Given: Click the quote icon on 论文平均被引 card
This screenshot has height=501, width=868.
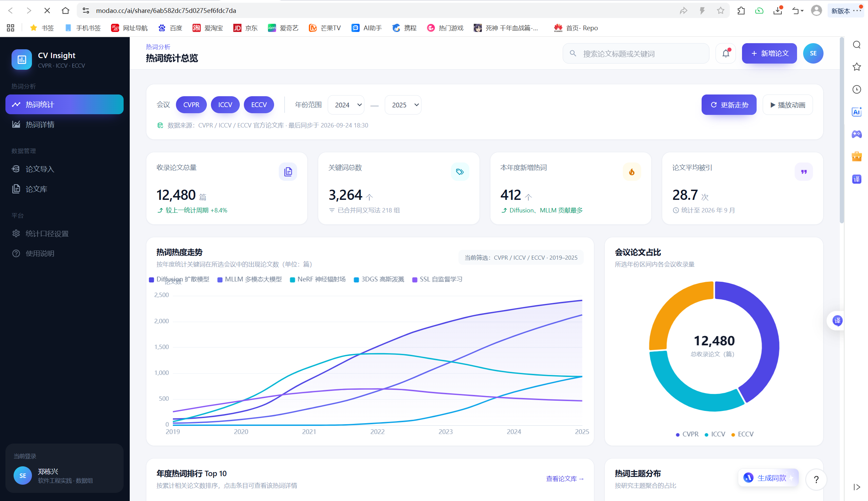Looking at the screenshot, I should [804, 172].
